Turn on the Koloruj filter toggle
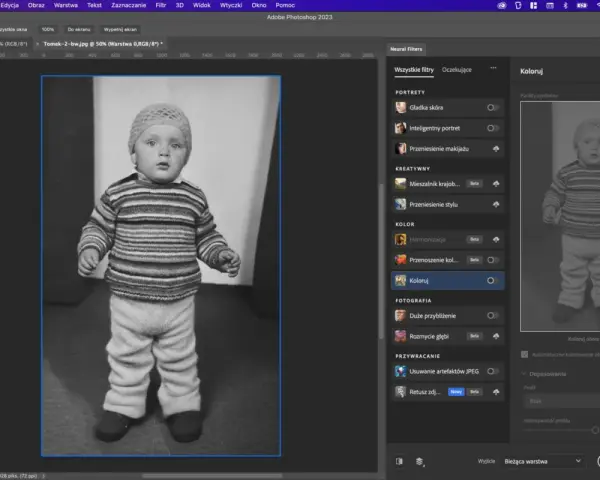 (493, 281)
